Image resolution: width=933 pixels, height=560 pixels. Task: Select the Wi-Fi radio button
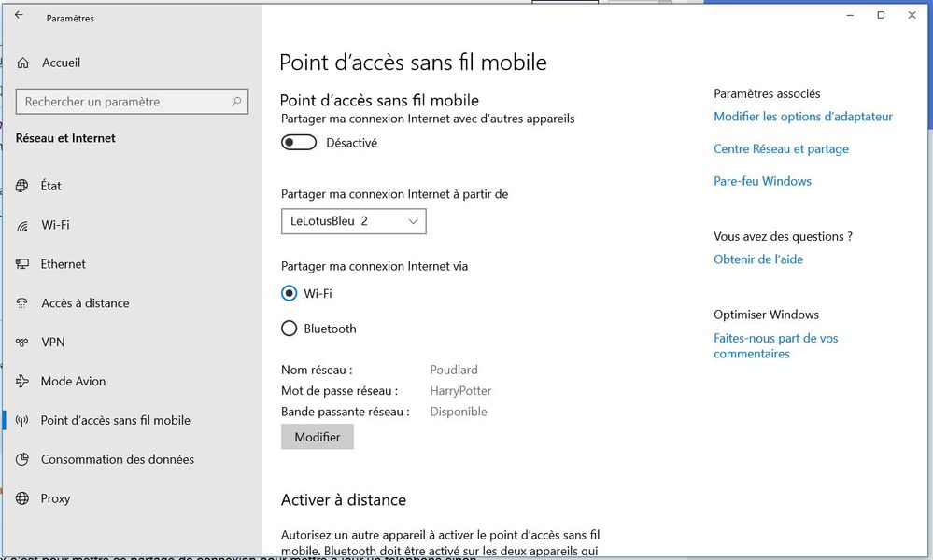tap(289, 293)
